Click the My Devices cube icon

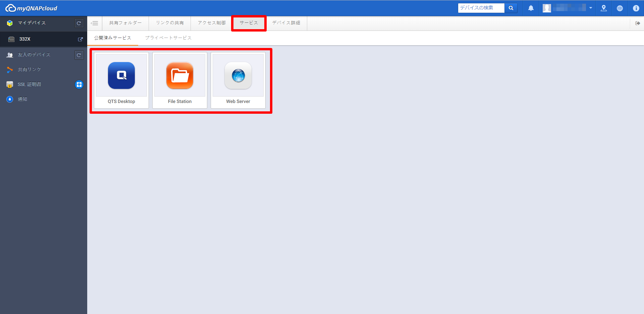click(x=10, y=23)
